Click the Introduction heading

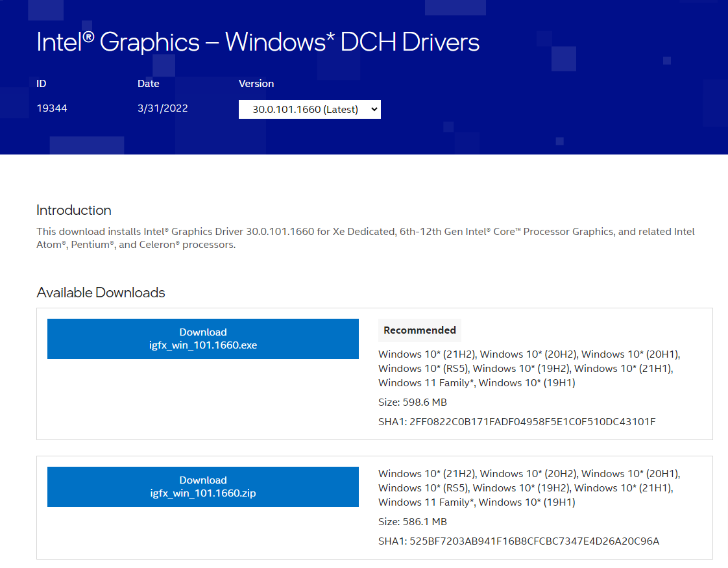point(74,210)
